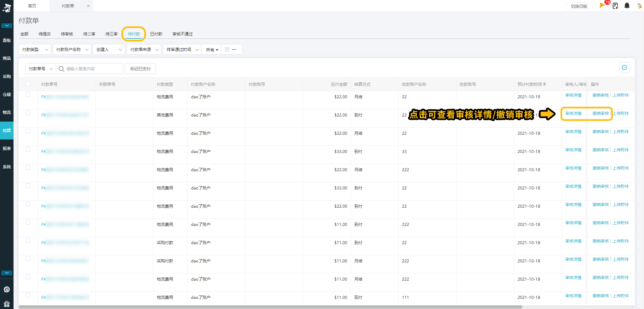This screenshot has height=309, width=644.
Task: Open the 报表 sidebar menu
Action: pyautogui.click(x=7, y=149)
